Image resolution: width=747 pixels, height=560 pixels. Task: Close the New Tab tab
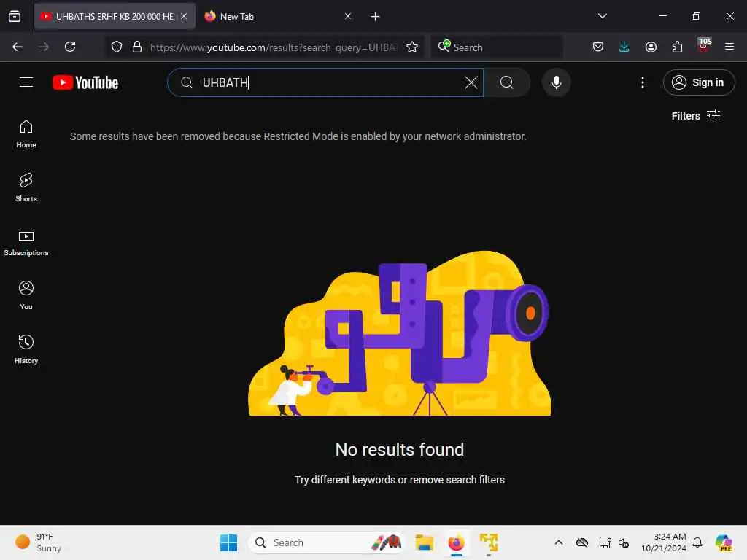[348, 16]
